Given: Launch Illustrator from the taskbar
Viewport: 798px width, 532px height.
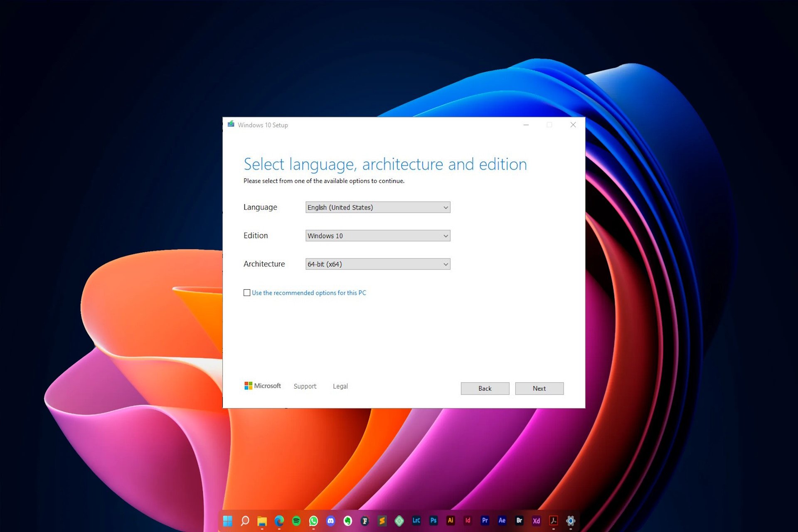Looking at the screenshot, I should pos(451,520).
